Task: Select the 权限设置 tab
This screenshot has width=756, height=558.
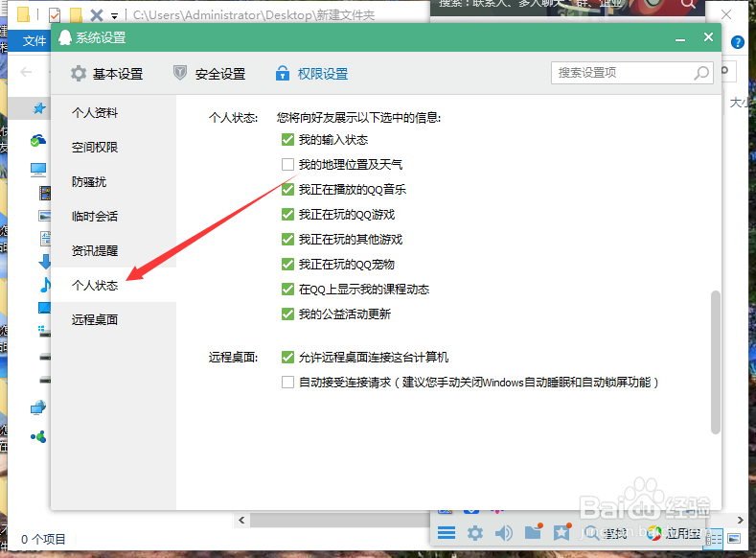Action: [312, 74]
